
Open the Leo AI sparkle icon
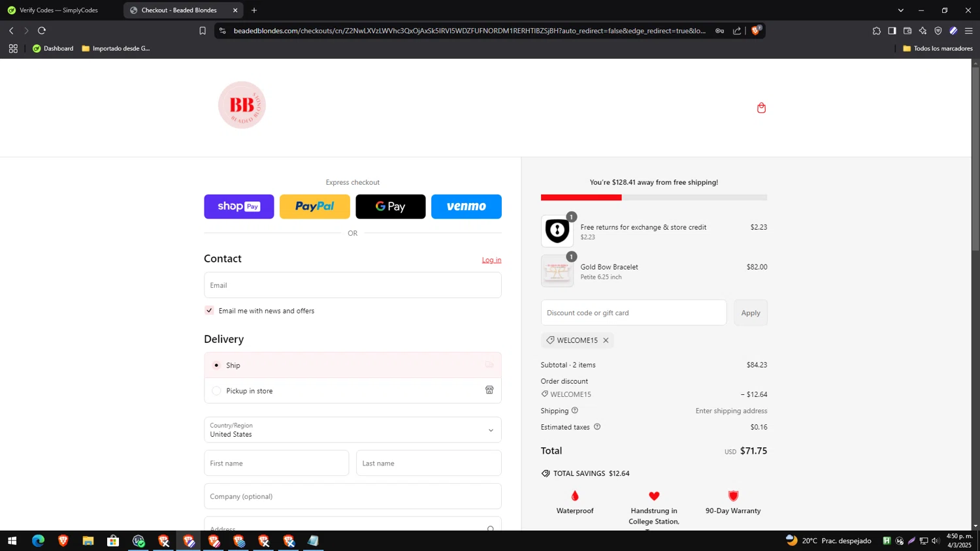pos(923,31)
